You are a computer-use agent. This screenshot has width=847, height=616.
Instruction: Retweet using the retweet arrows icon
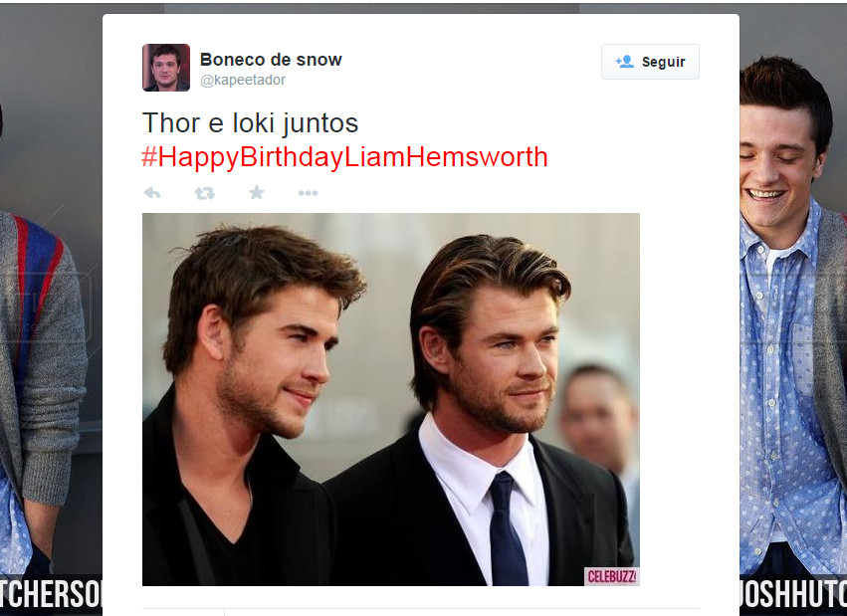coord(205,193)
